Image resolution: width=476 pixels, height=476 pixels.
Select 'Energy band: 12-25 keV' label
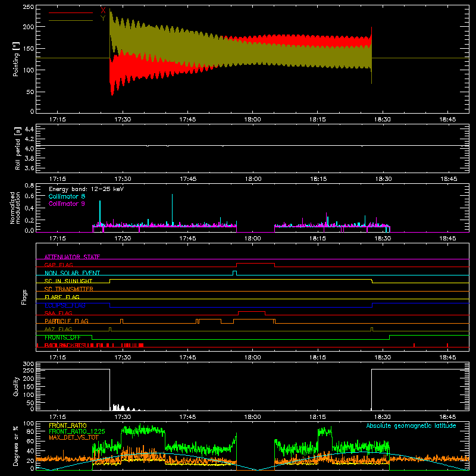point(86,189)
